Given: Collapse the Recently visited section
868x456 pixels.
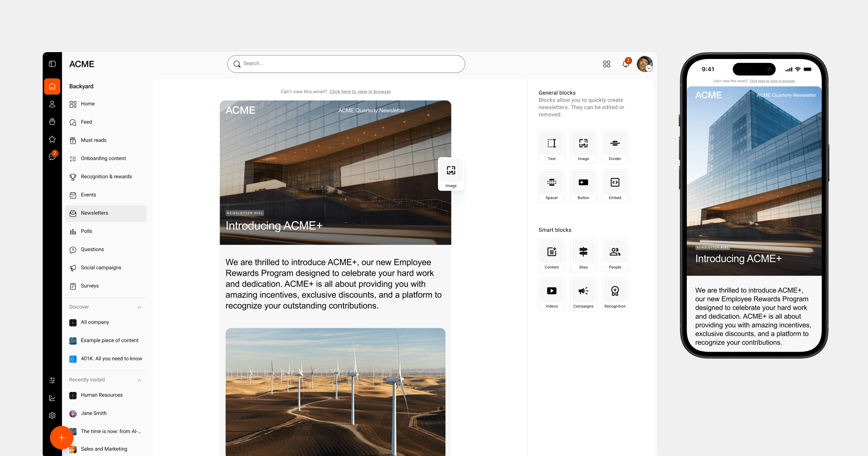Looking at the screenshot, I should click(x=139, y=380).
